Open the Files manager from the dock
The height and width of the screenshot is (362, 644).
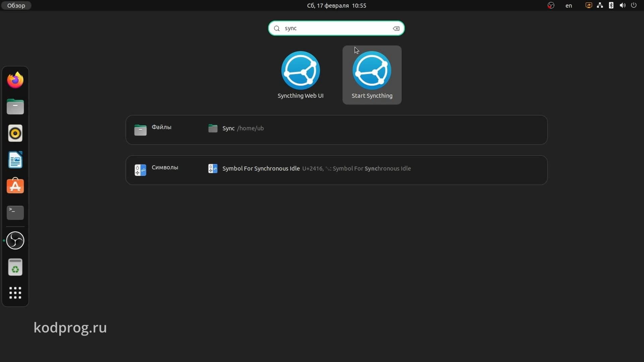point(15,107)
